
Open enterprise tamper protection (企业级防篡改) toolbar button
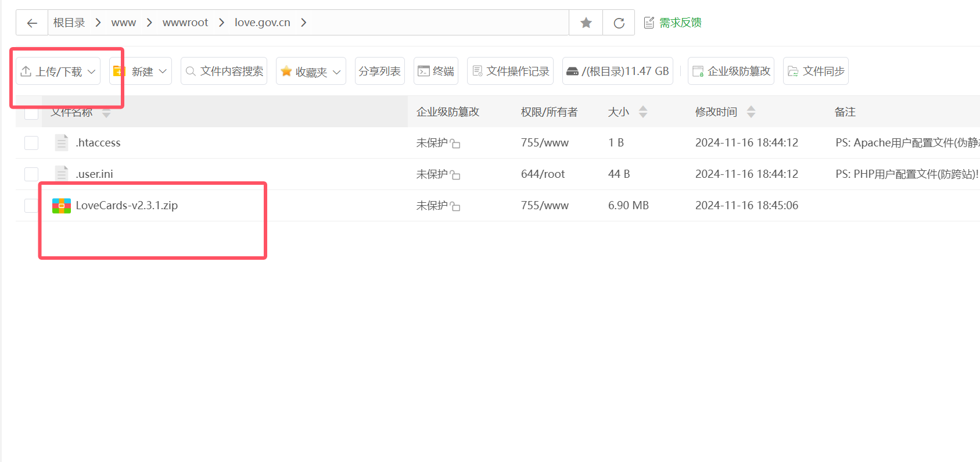[731, 71]
